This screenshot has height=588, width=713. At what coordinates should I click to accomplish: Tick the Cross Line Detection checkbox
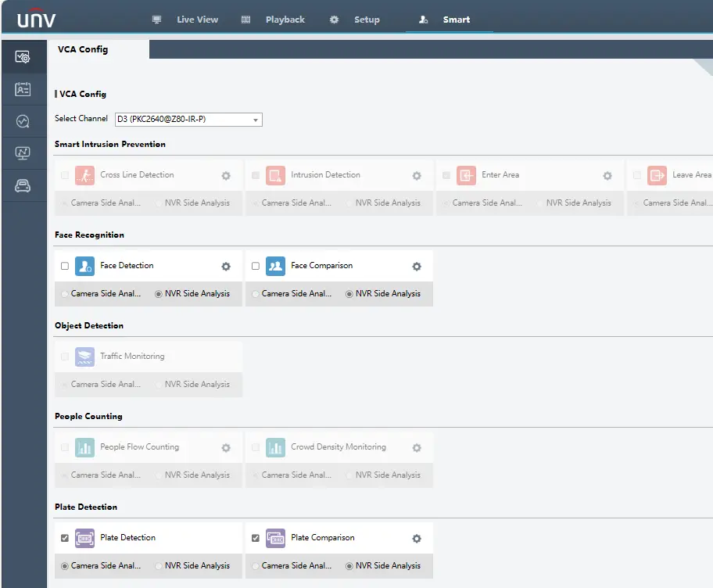click(x=65, y=175)
